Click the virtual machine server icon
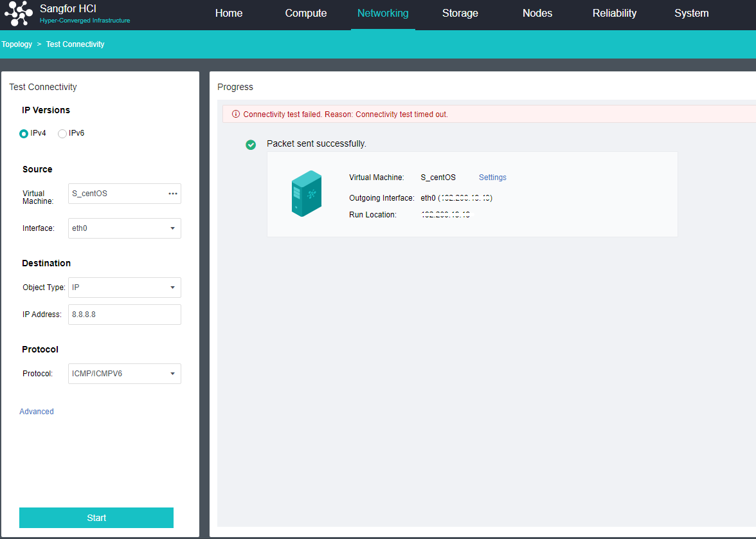This screenshot has height=539, width=756. click(306, 194)
